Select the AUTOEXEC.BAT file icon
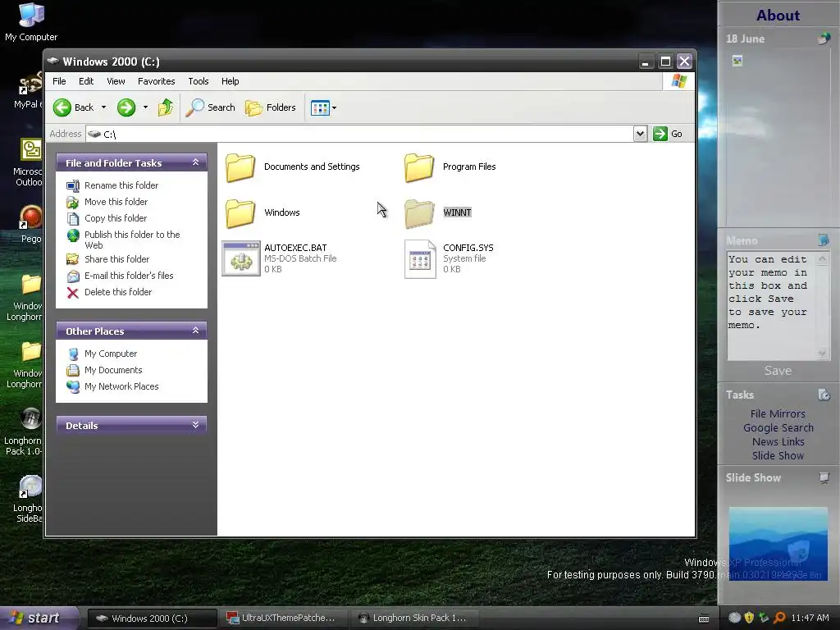The width and height of the screenshot is (840, 630). [241, 258]
